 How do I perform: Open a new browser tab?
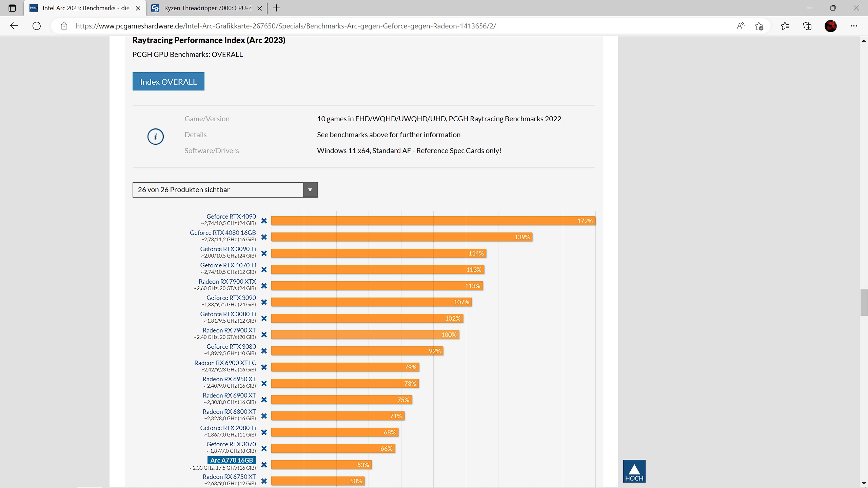276,8
